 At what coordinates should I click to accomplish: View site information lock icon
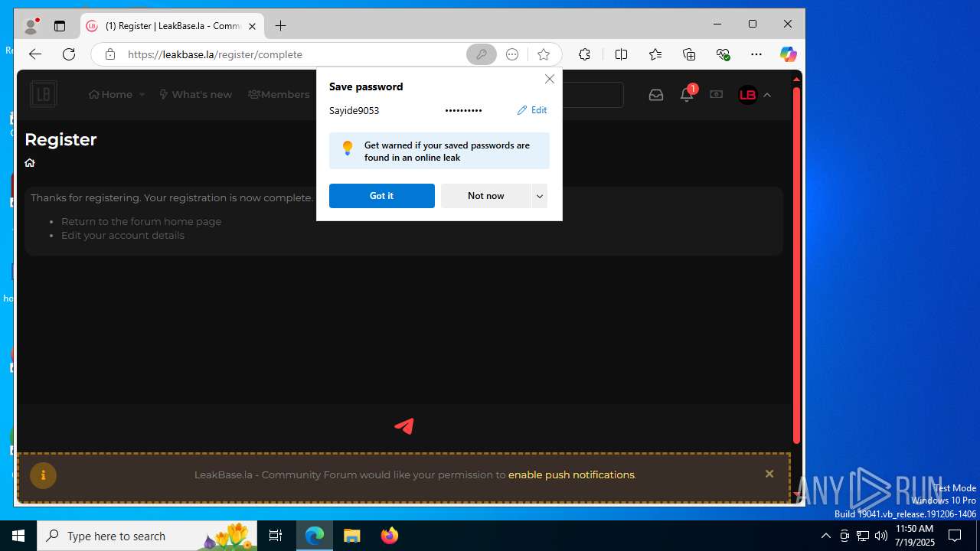click(x=110, y=54)
